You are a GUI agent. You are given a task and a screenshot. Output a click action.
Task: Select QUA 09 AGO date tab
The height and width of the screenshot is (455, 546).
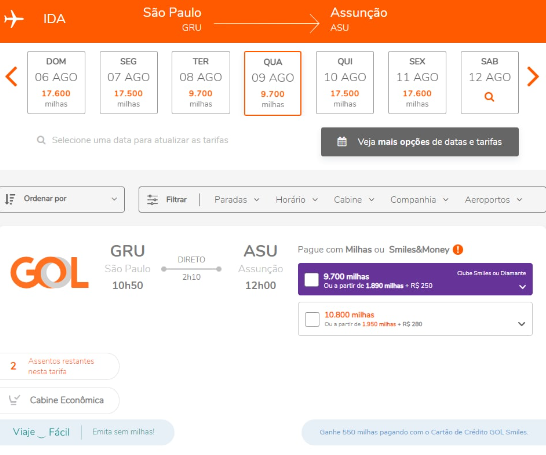point(273,83)
